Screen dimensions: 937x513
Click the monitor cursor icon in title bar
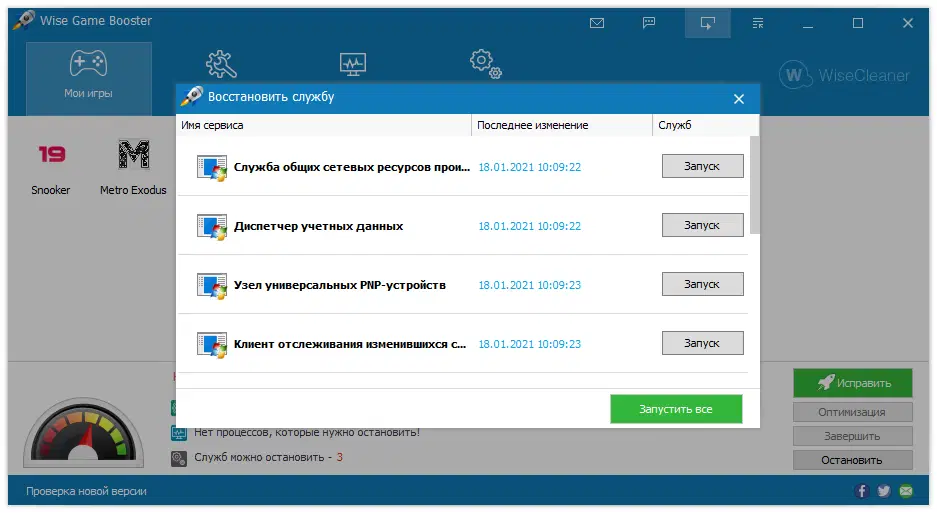click(x=708, y=23)
